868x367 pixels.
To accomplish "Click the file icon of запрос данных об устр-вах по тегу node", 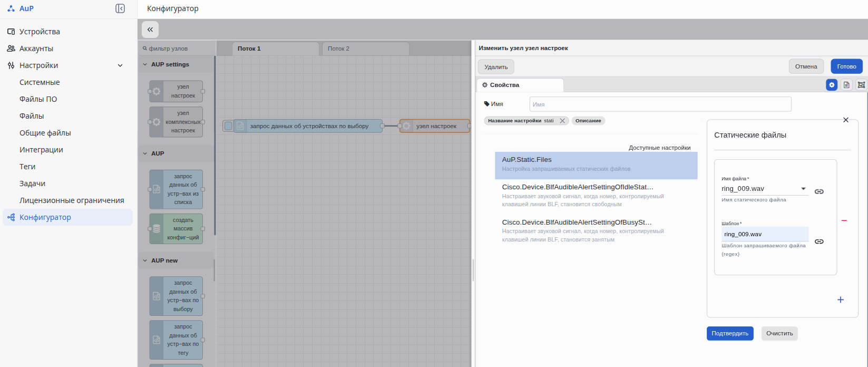I will [x=157, y=340].
